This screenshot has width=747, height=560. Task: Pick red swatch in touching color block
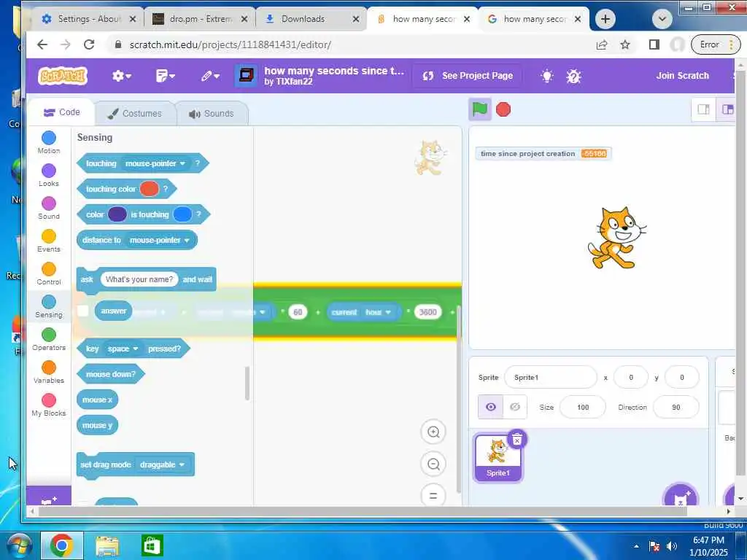pyautogui.click(x=149, y=189)
